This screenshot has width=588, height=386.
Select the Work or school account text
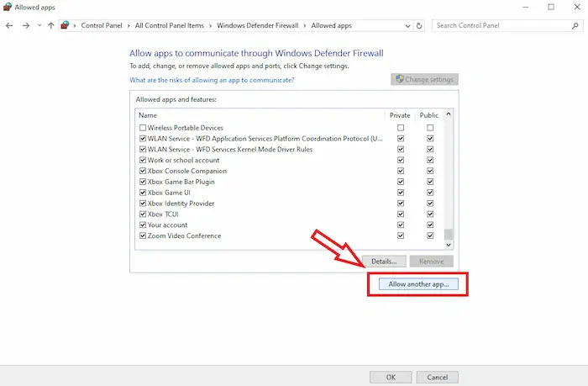pyautogui.click(x=183, y=160)
